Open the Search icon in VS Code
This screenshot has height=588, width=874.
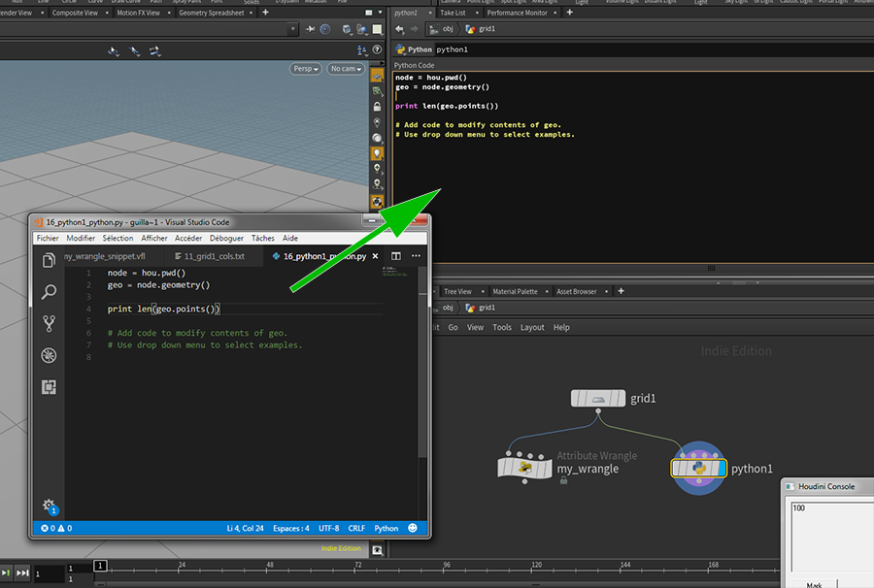tap(49, 292)
